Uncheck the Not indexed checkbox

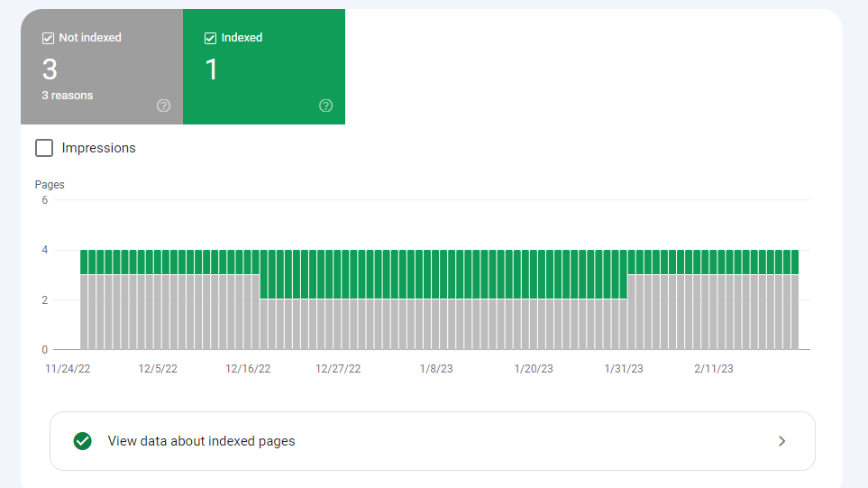pyautogui.click(x=48, y=38)
